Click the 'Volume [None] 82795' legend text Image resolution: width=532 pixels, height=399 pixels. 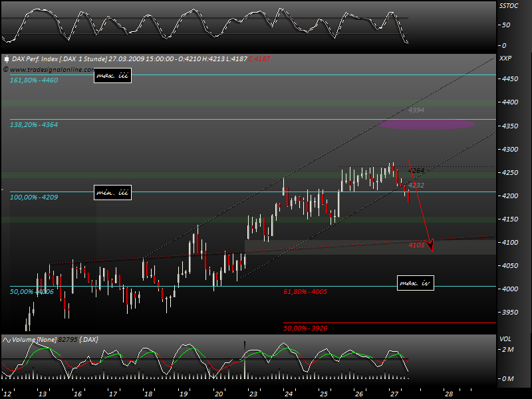pyautogui.click(x=45, y=340)
